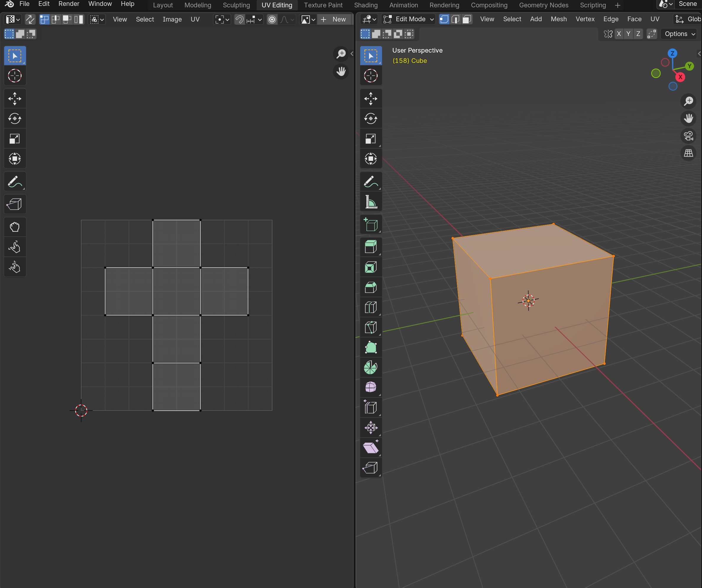Click the Z axis on navigation gizmo
Image resolution: width=702 pixels, height=588 pixels.
[x=672, y=53]
